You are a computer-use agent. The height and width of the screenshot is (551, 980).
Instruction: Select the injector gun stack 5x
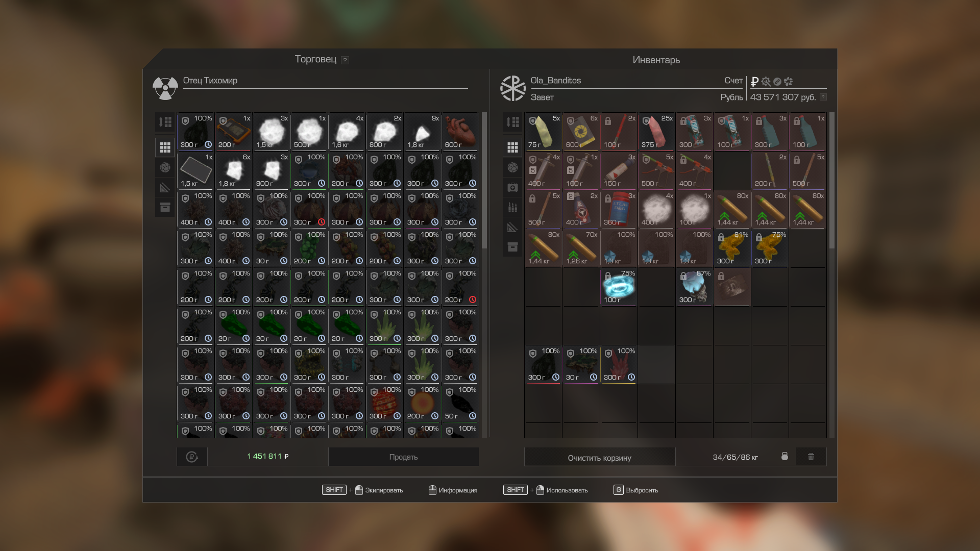pyautogui.click(x=656, y=170)
